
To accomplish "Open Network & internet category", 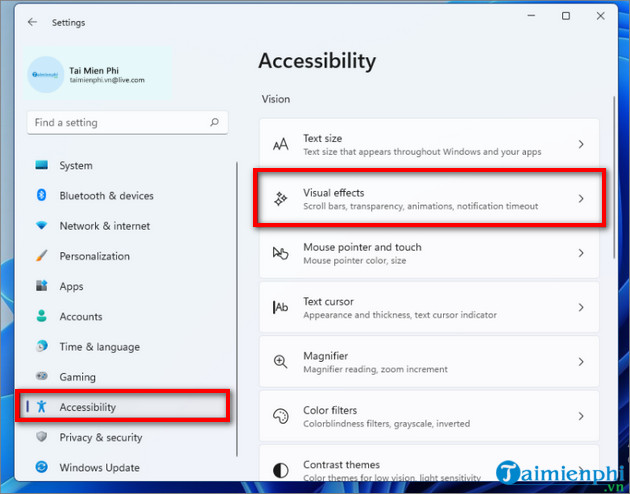I will pos(128,225).
